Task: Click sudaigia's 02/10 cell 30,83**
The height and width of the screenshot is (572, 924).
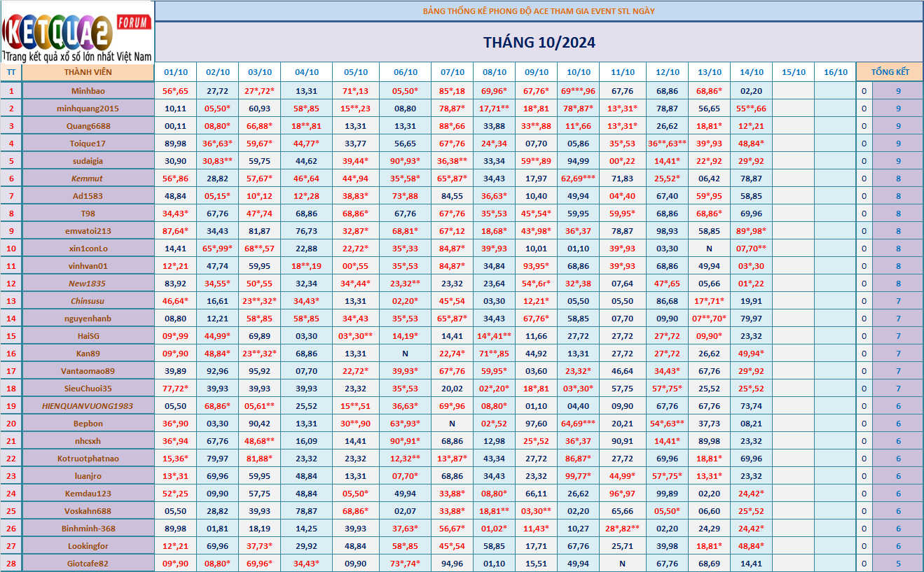Action: (x=218, y=161)
